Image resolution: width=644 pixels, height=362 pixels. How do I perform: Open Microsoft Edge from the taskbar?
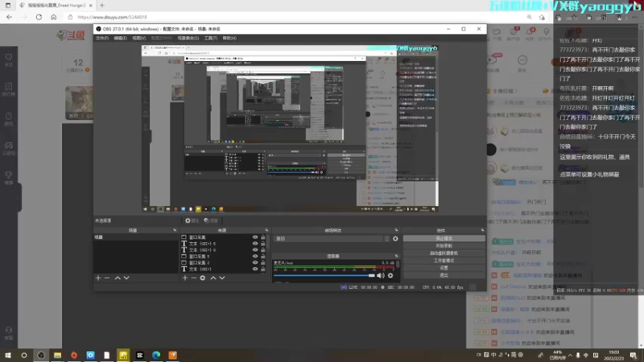(156, 355)
